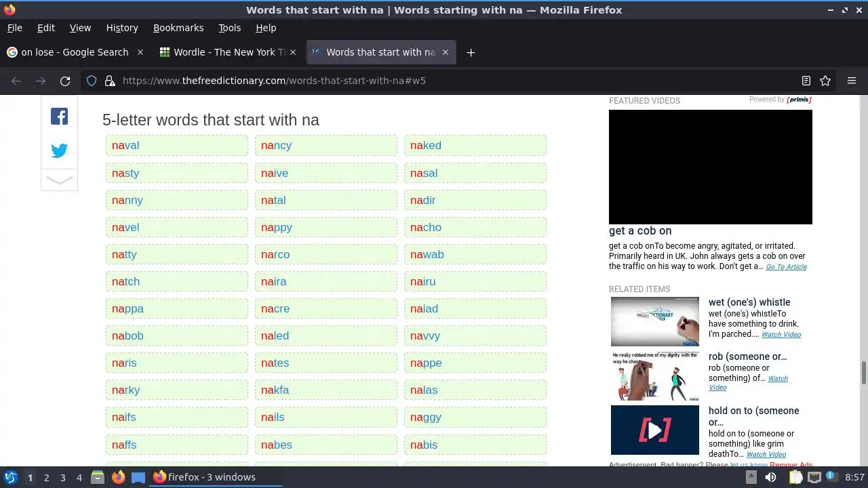Click Watch Video for wet whistle

pos(781,335)
